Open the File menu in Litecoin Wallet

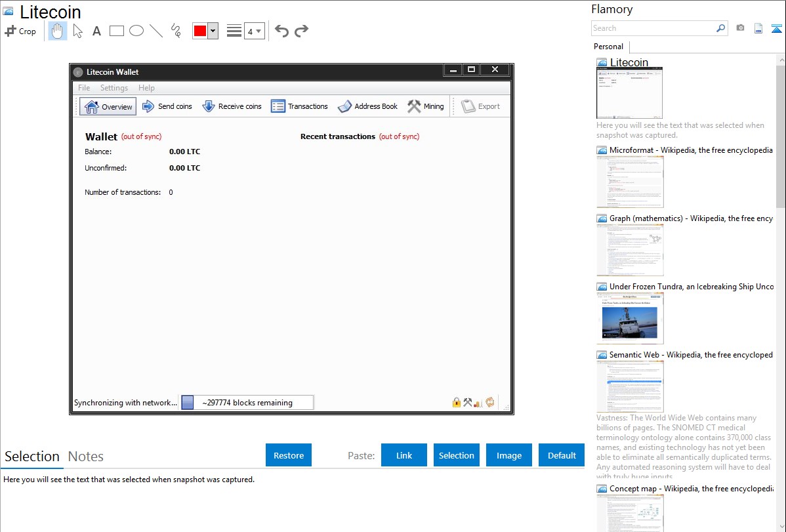coord(84,88)
